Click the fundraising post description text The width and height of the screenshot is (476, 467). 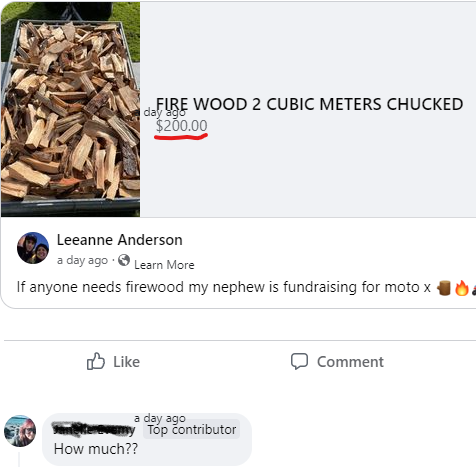[224, 287]
